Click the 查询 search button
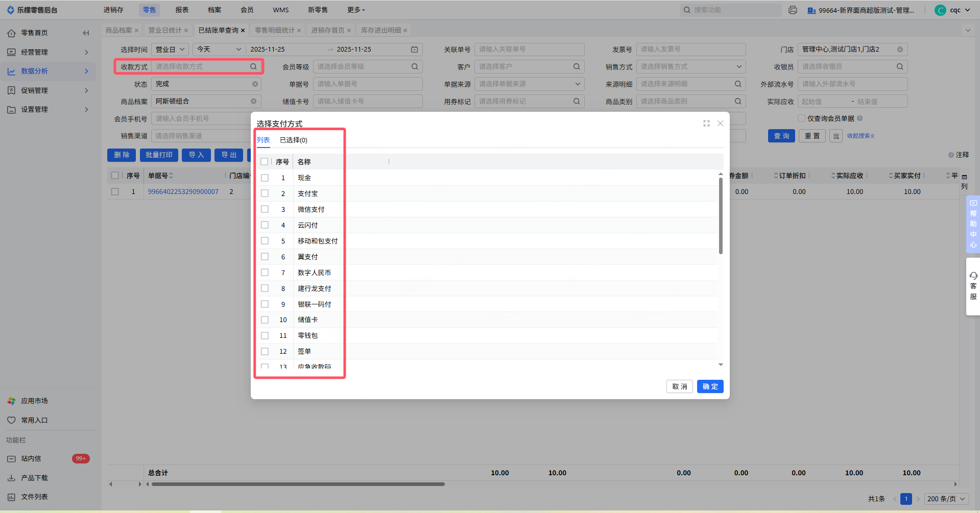The image size is (980, 513). click(781, 136)
